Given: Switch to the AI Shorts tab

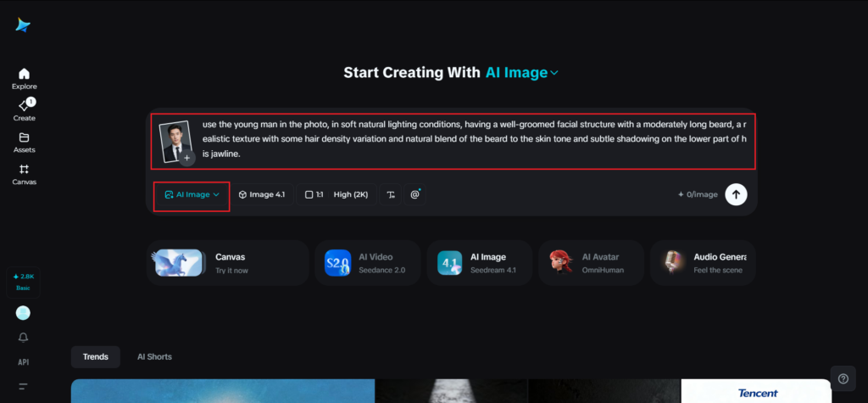Looking at the screenshot, I should [154, 356].
